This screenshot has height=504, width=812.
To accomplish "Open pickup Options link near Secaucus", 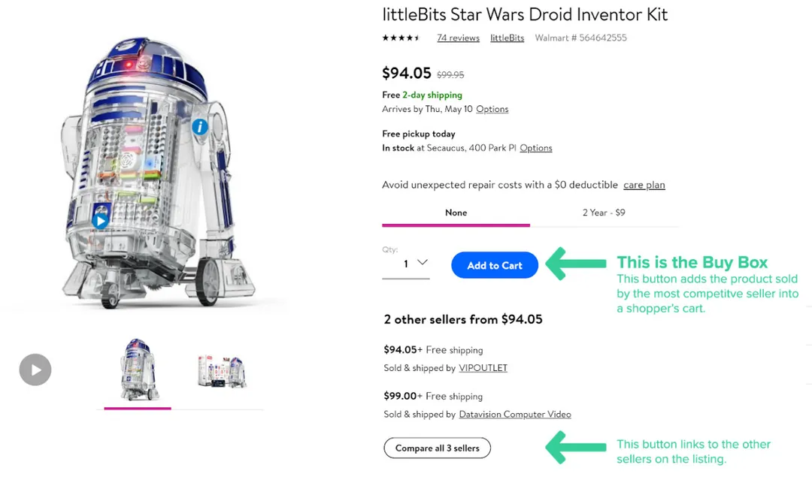I will 536,148.
